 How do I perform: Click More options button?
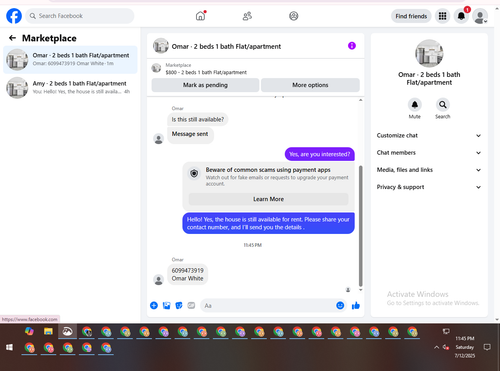tap(310, 85)
